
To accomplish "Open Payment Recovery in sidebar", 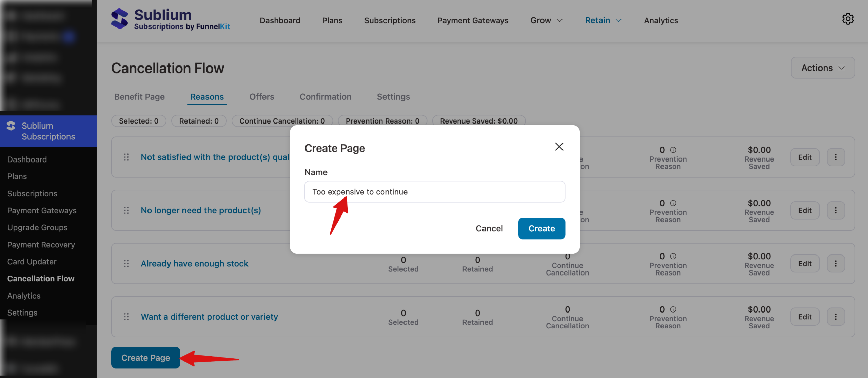I will (x=41, y=245).
